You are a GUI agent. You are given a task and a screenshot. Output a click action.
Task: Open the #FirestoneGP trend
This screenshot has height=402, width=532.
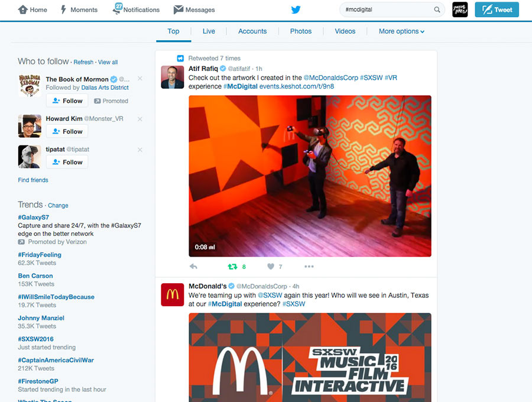click(38, 381)
